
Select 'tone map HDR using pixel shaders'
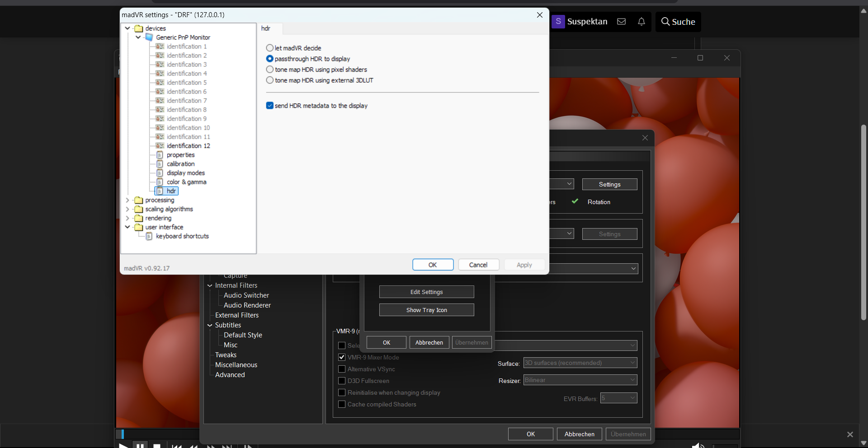[x=270, y=70]
